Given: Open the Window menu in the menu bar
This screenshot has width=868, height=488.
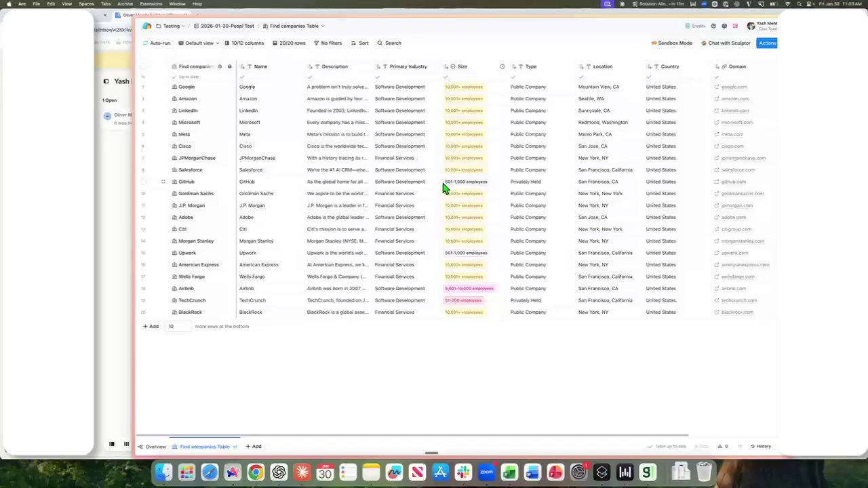Looking at the screenshot, I should click(x=177, y=3).
